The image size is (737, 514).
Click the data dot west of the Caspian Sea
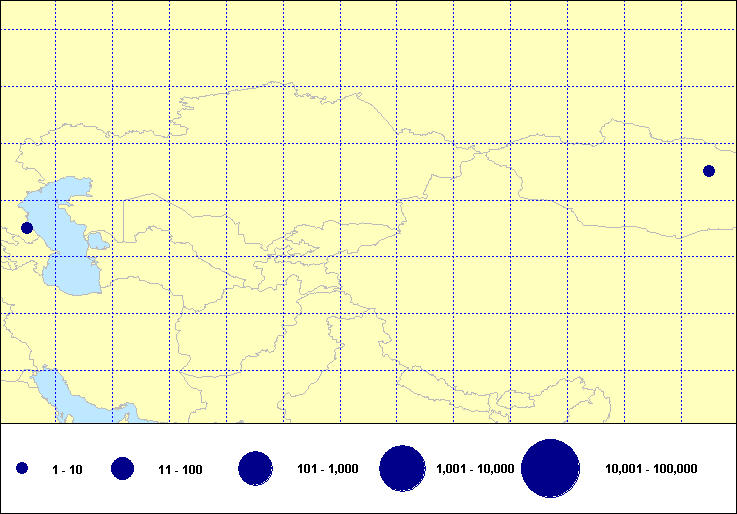pos(27,228)
